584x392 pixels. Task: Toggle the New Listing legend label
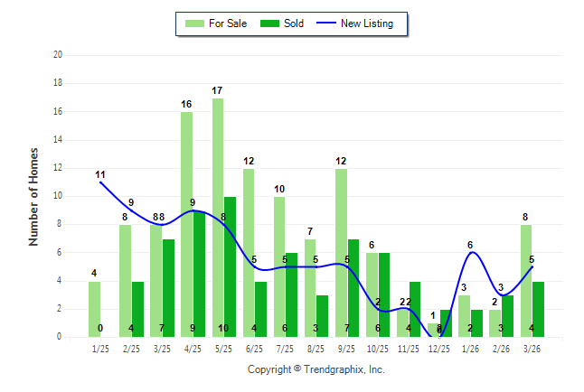coord(367,23)
